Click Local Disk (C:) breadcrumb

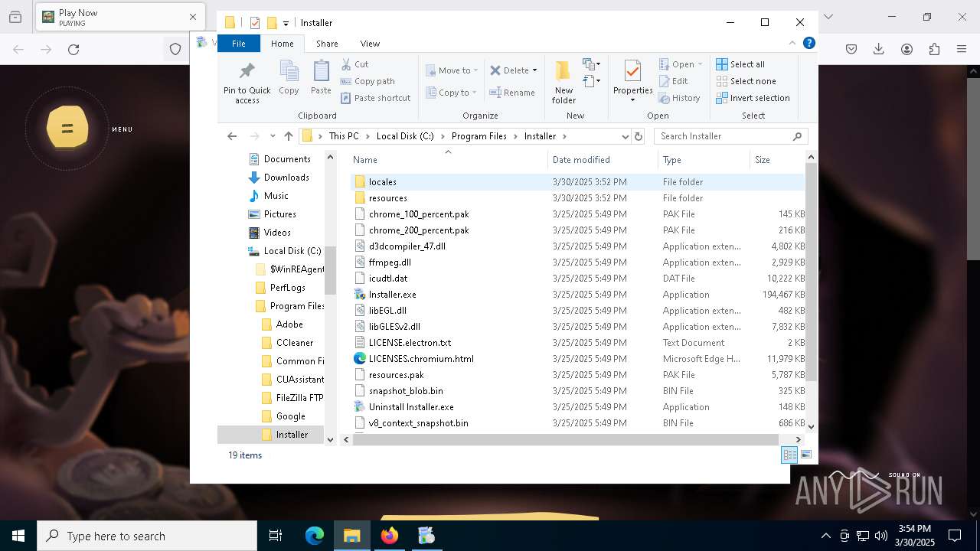pos(405,136)
